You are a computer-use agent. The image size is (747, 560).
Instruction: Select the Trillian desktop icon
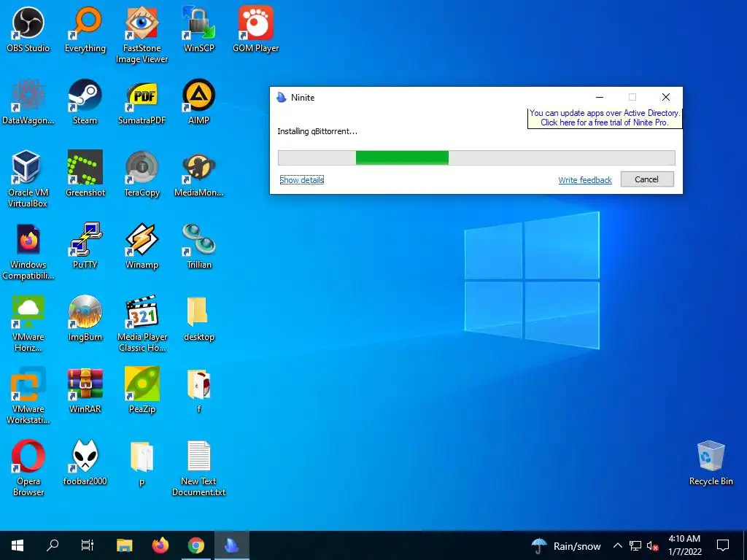199,246
